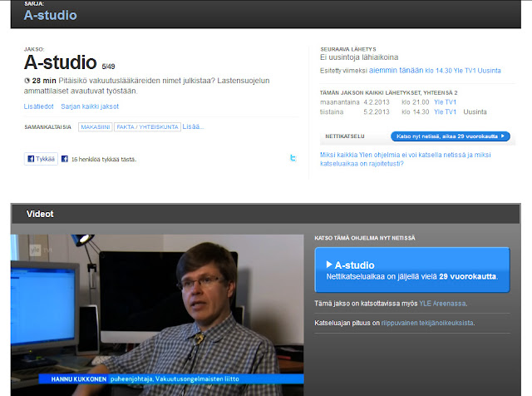Open Miksi kaikkia Ylen ohjelmia link

(x=405, y=159)
